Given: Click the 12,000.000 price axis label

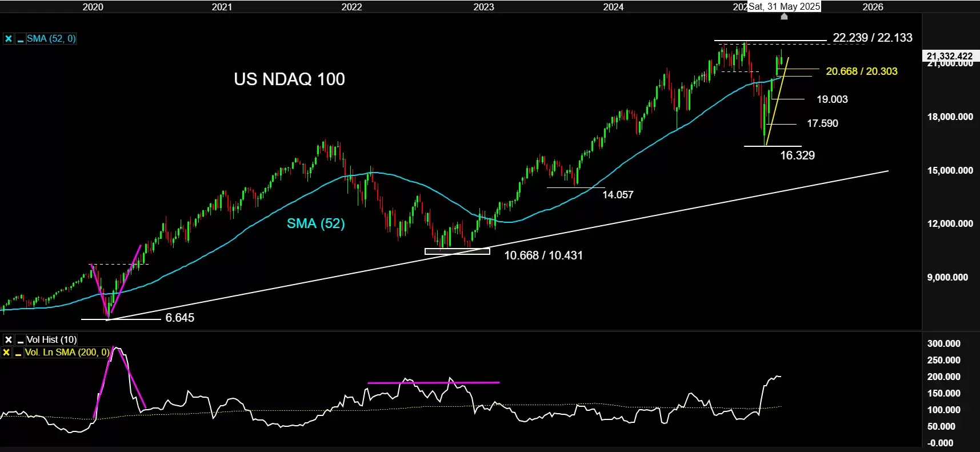Looking at the screenshot, I should (x=950, y=223).
